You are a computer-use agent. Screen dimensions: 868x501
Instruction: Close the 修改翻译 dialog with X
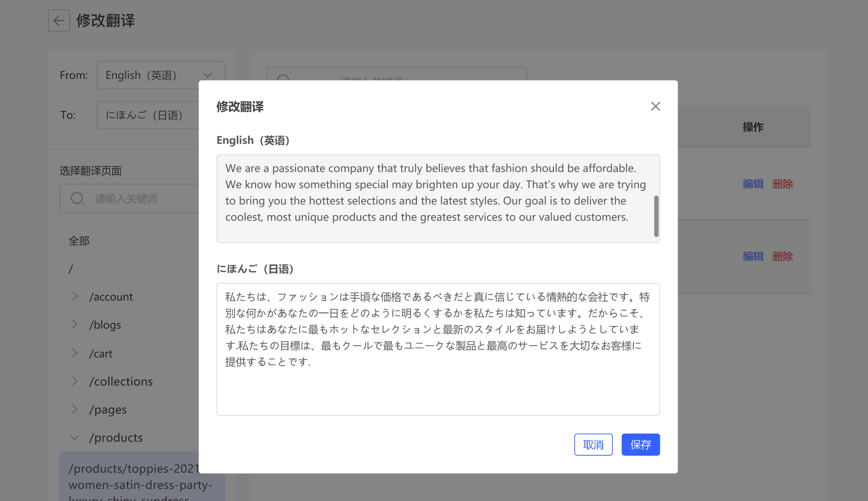tap(655, 106)
